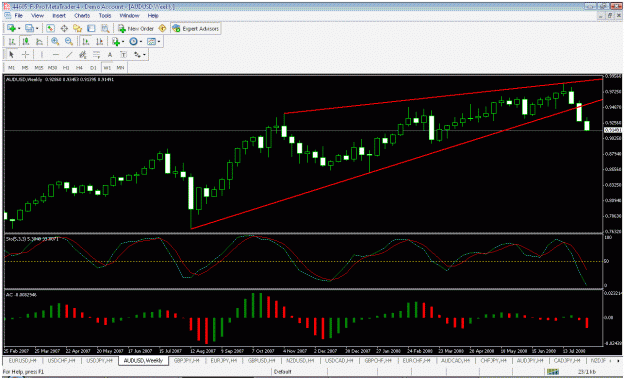Image resolution: width=625 pixels, height=378 pixels.
Task: Zoom in on the chart
Action: [x=55, y=41]
